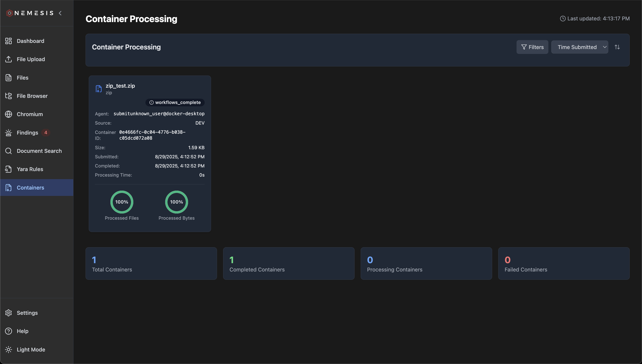Toggle the sort direction arrows icon

click(x=617, y=47)
